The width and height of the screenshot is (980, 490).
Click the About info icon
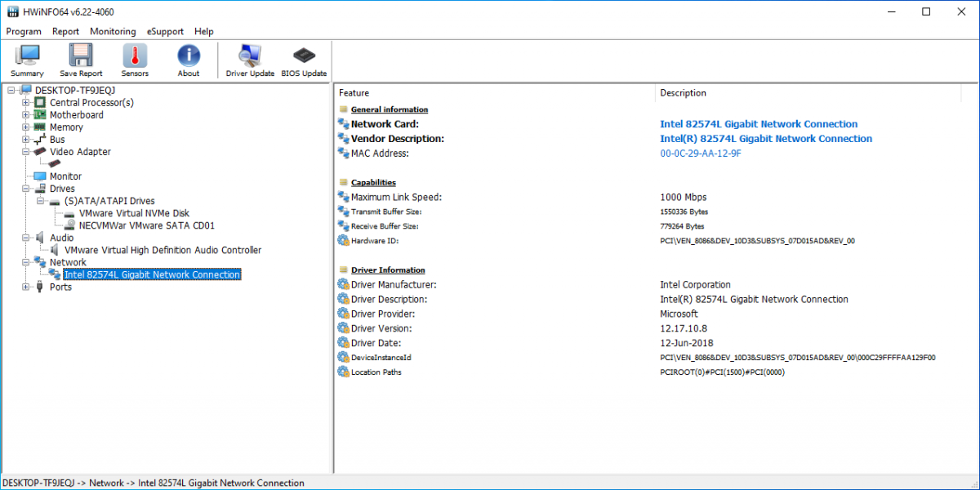click(189, 60)
